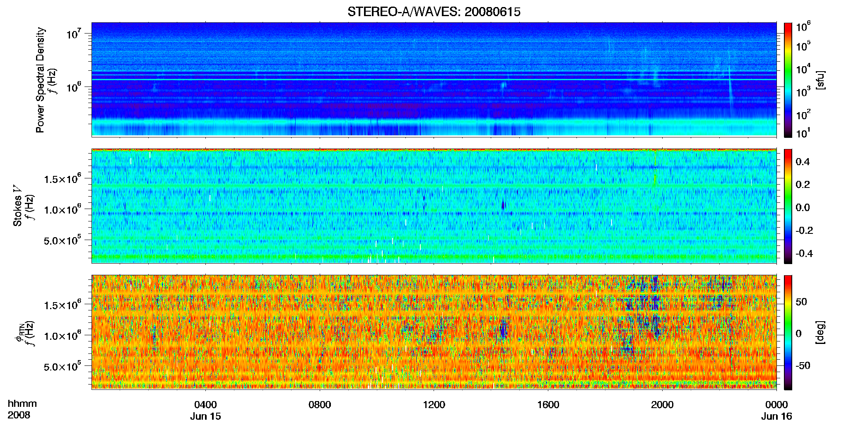Click the -0.4 tick on Stokes colorbar
Image resolution: width=868 pixels, height=447 pixels.
[804, 254]
